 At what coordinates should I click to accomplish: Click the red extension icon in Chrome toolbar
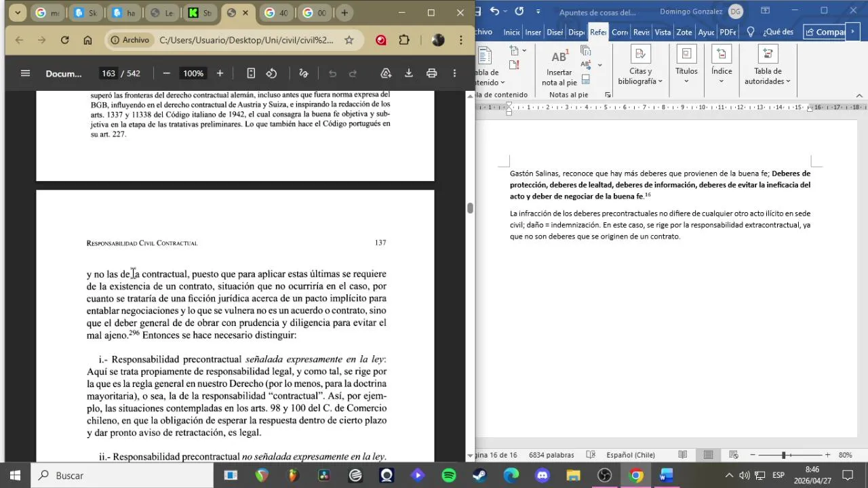[381, 40]
